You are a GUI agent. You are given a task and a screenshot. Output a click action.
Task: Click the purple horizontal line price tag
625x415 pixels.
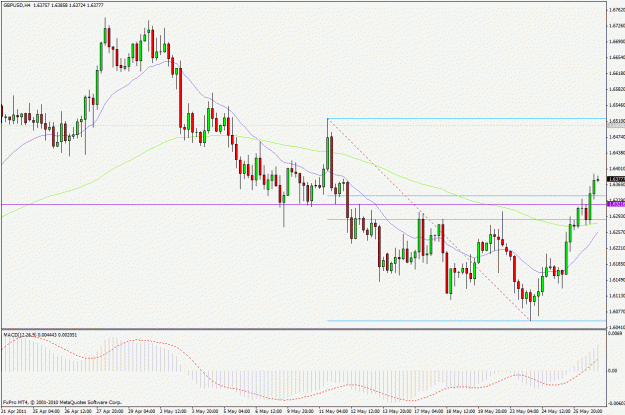[616, 204]
